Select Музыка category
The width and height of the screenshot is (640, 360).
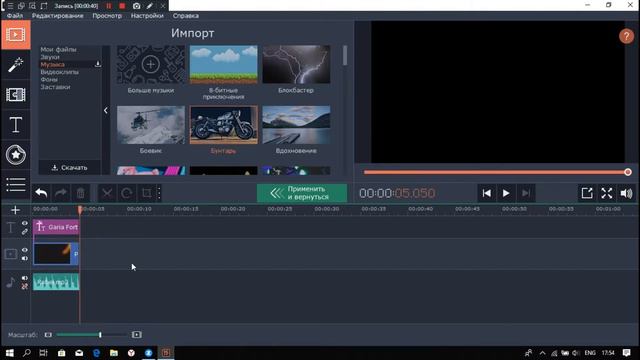point(52,64)
